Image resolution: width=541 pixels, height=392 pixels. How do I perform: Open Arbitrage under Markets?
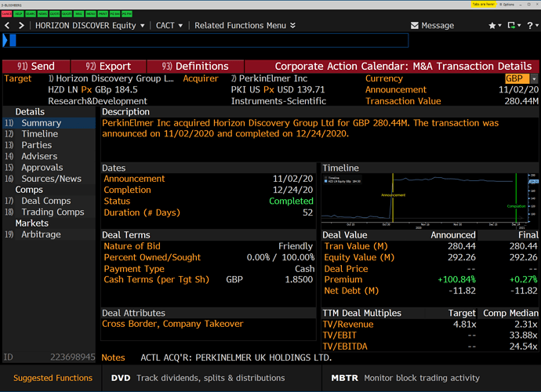(x=49, y=234)
